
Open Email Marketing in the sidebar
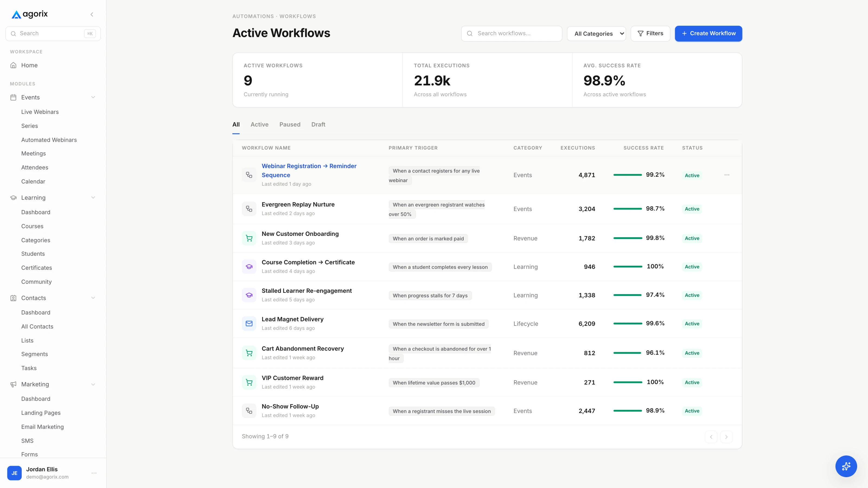coord(43,427)
